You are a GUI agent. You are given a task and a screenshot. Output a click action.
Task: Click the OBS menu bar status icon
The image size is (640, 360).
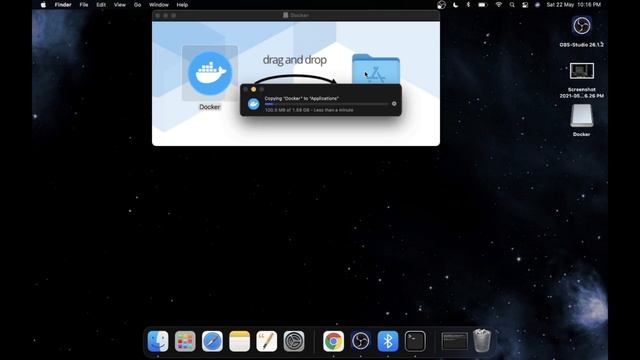pyautogui.click(x=441, y=5)
